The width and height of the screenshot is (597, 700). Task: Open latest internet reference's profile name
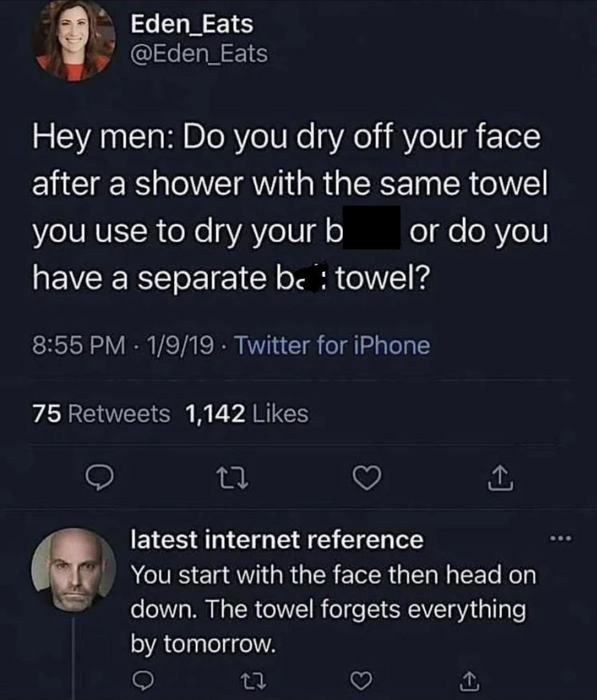277,539
